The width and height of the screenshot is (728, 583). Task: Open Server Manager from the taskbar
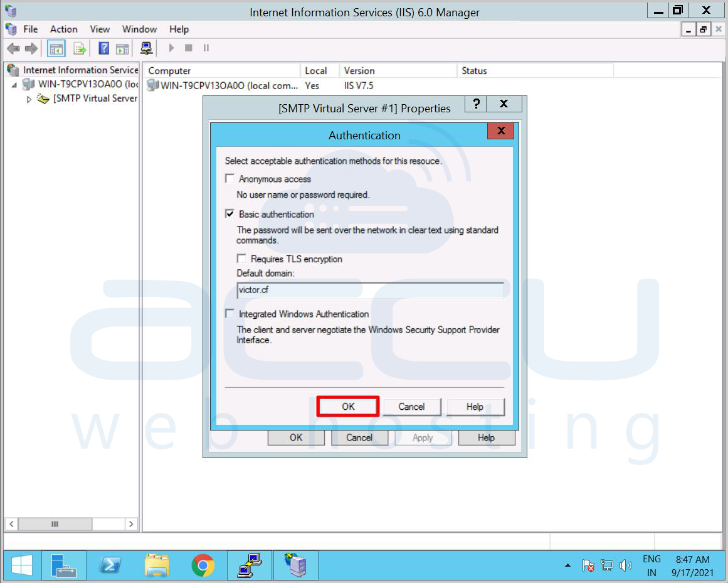pos(63,566)
